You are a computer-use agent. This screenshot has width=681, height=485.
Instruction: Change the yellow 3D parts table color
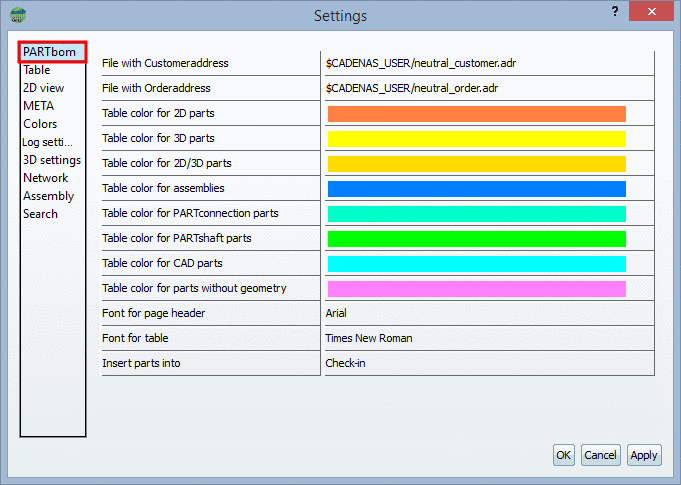(476, 139)
